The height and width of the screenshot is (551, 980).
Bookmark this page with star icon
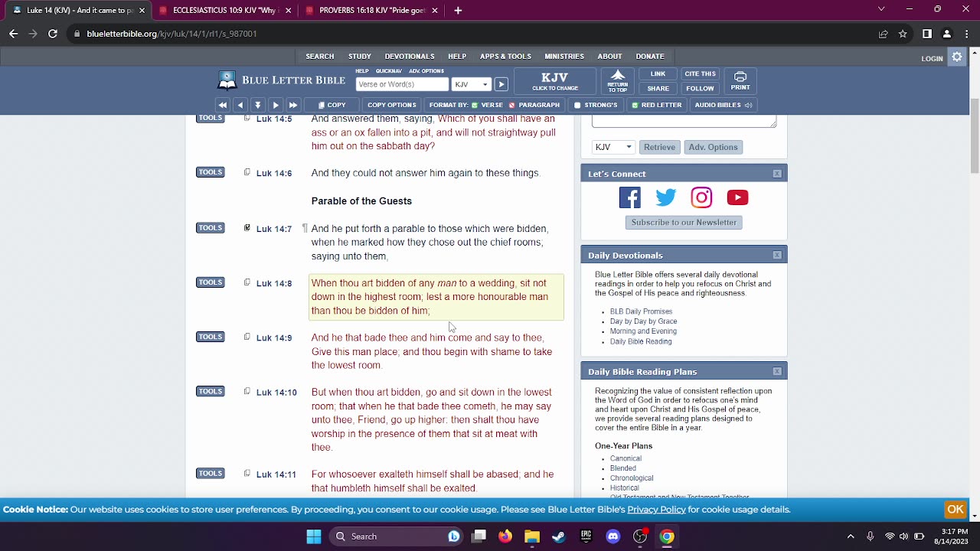click(x=903, y=34)
